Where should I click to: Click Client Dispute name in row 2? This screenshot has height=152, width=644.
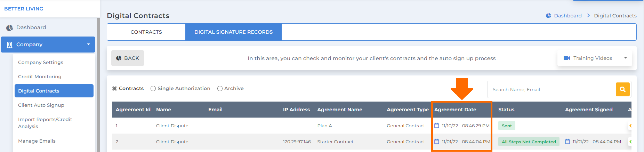[x=172, y=142]
